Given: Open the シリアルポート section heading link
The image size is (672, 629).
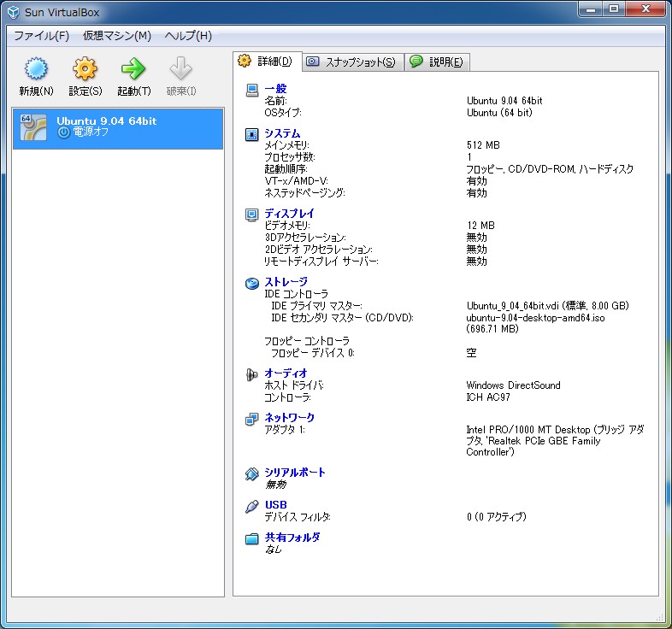Looking at the screenshot, I should [295, 473].
